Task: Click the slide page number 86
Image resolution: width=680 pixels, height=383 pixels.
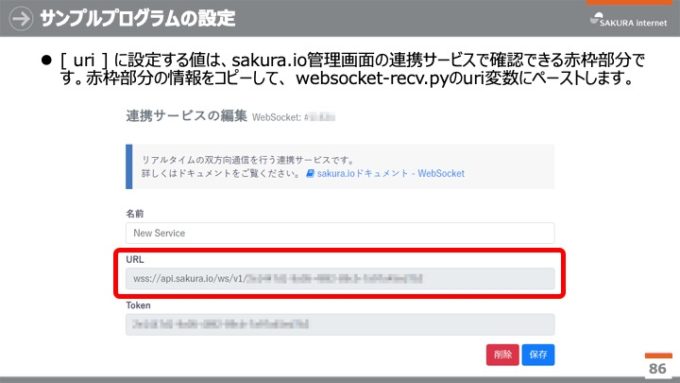Action: pyautogui.click(x=657, y=369)
